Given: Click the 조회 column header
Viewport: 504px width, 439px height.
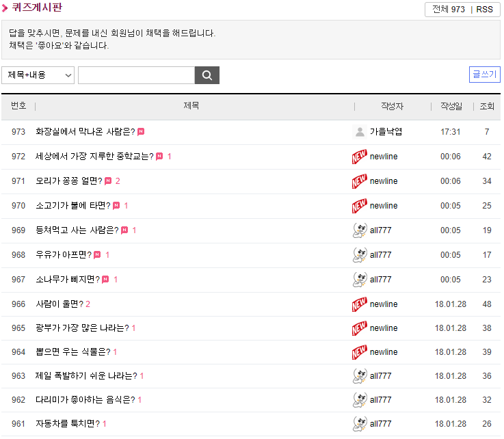Looking at the screenshot, I should pos(487,107).
